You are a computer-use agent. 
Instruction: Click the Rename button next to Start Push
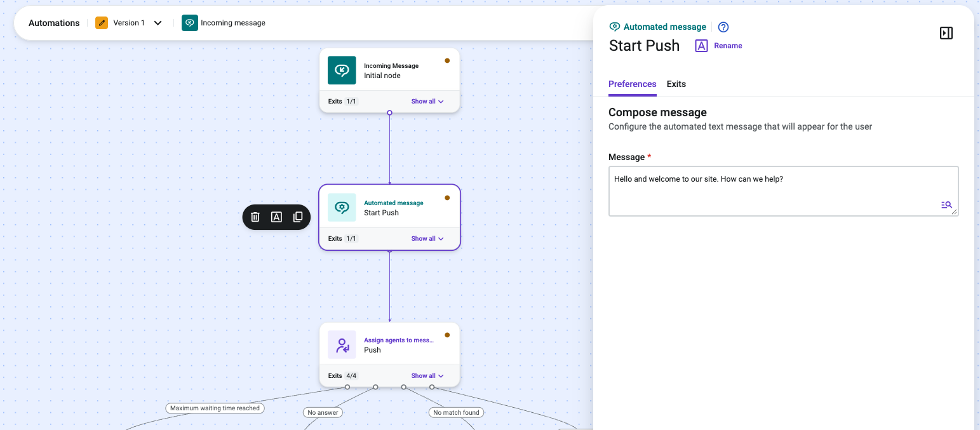pyautogui.click(x=719, y=46)
